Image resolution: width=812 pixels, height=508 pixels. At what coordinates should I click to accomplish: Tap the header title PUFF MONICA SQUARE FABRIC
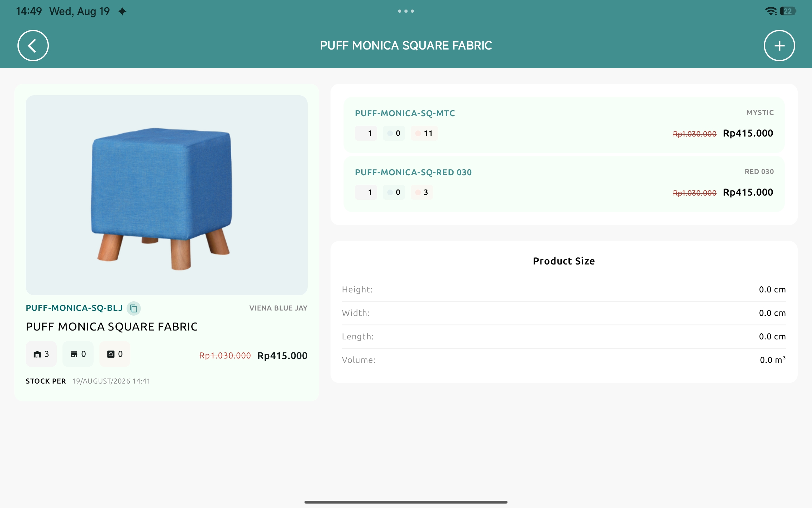[x=406, y=45]
